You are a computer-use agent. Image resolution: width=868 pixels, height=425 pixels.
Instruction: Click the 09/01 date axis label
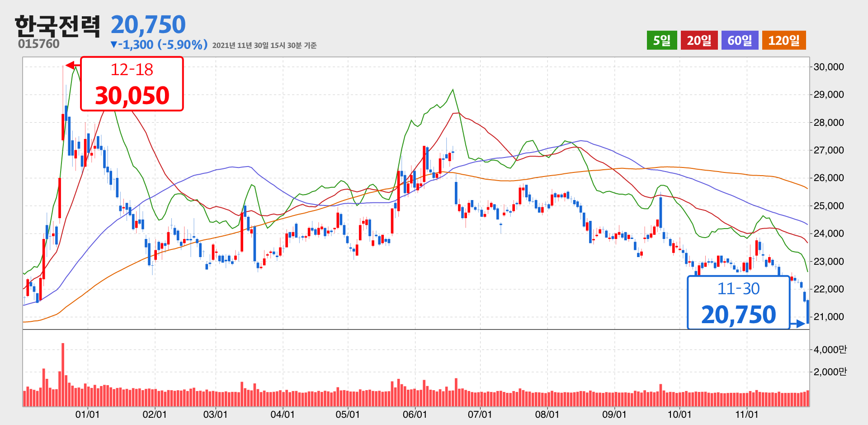click(614, 415)
